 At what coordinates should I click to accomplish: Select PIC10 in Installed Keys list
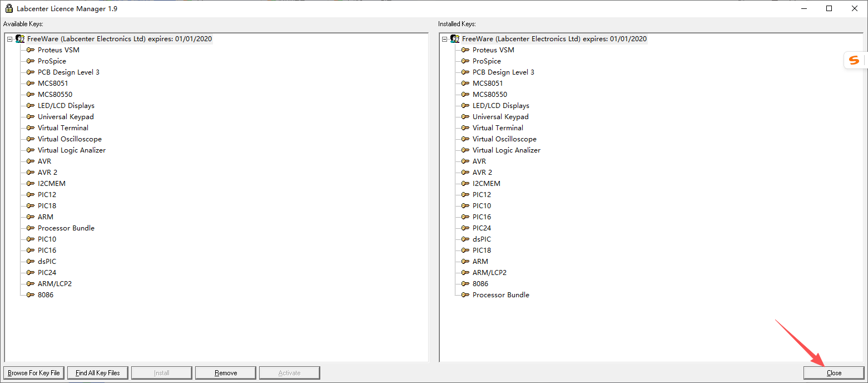tap(482, 206)
